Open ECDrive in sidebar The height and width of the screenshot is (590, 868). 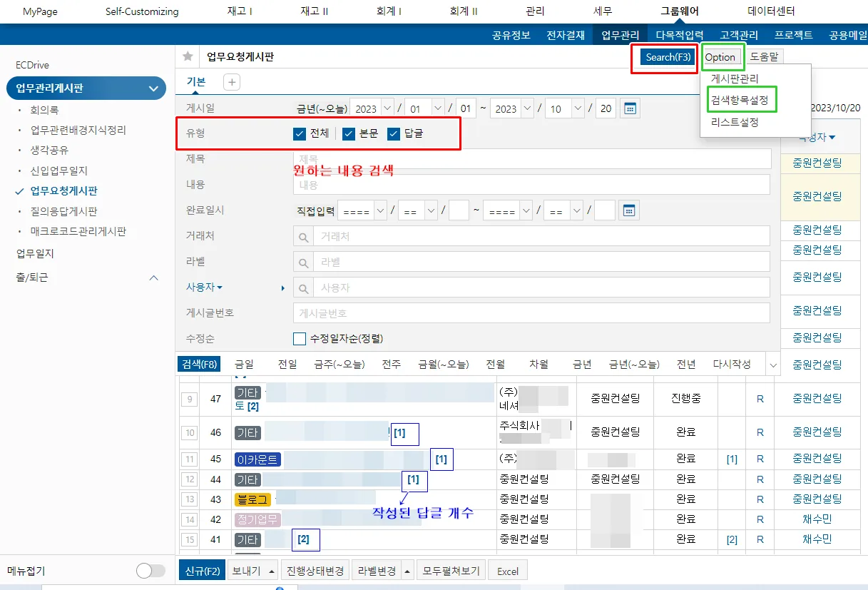point(33,65)
